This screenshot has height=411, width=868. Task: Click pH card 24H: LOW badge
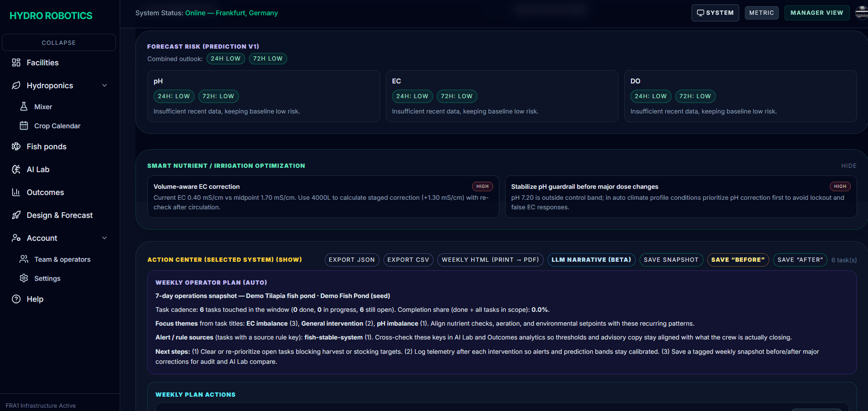(174, 96)
